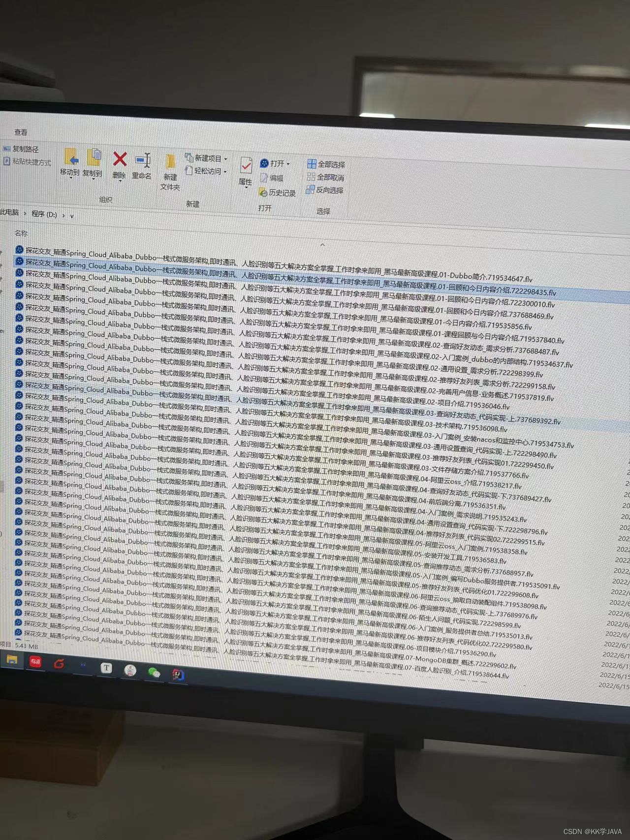Open WeChat from the taskbar

pos(154,672)
